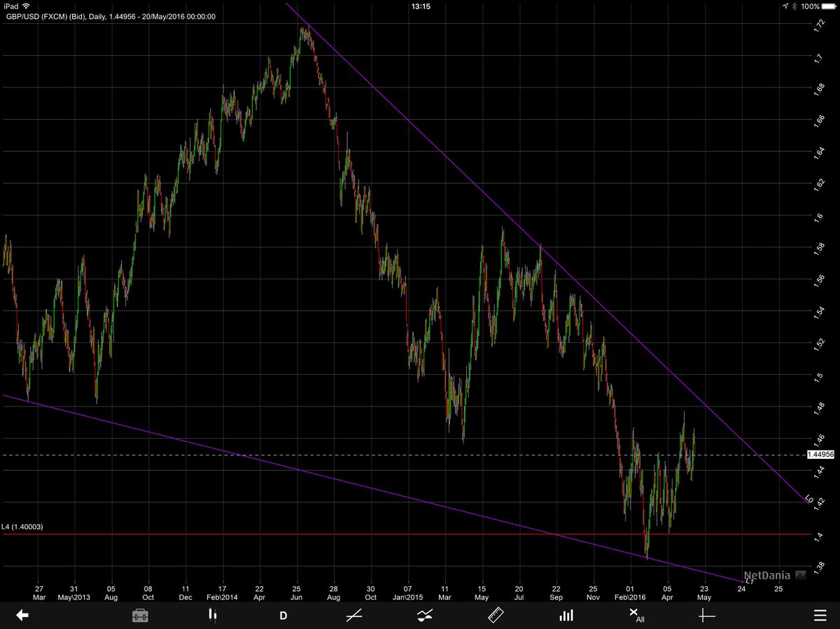This screenshot has height=629, width=840.
Task: Select the trendline drawing tool
Action: point(354,615)
